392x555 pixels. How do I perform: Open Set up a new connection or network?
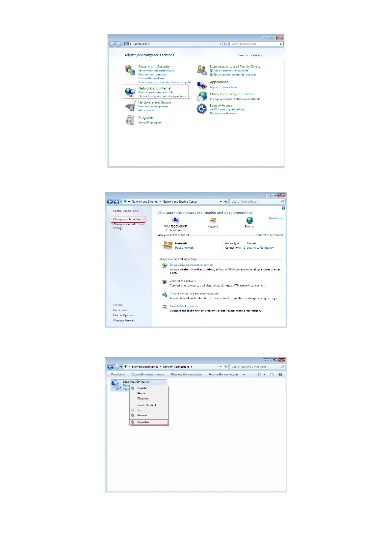[x=192, y=265]
